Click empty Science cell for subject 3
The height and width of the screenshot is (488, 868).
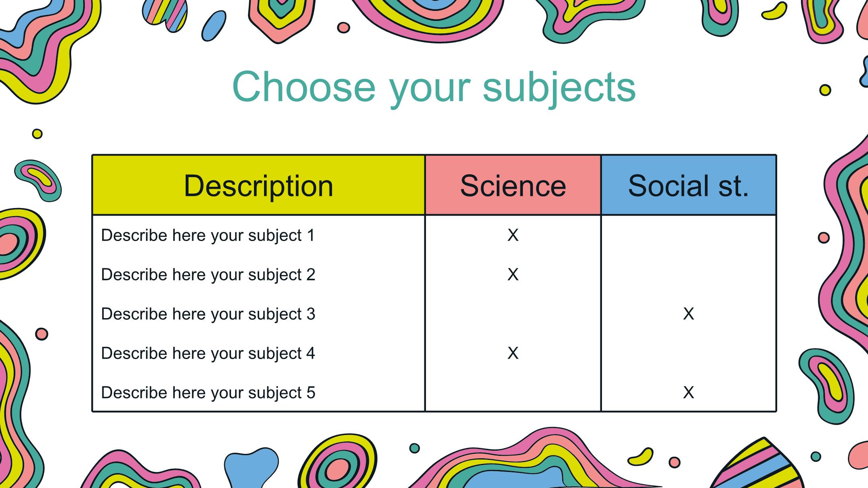click(x=513, y=314)
